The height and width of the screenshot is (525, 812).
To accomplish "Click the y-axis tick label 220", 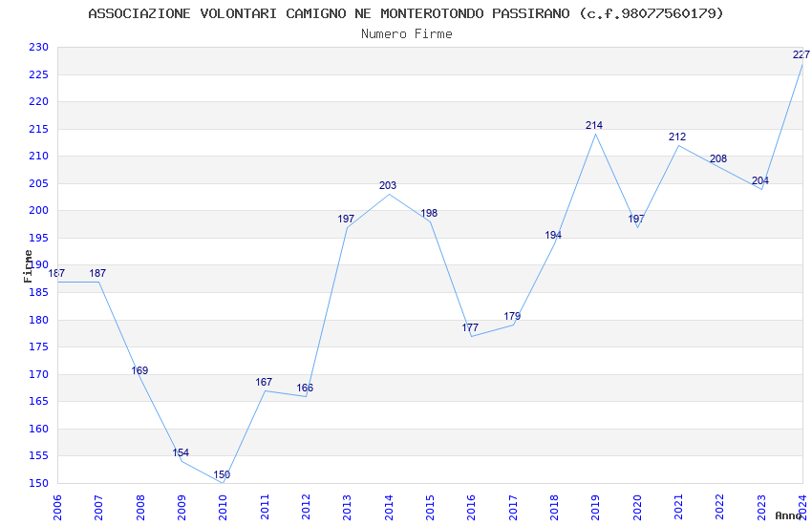I will pyautogui.click(x=38, y=101).
